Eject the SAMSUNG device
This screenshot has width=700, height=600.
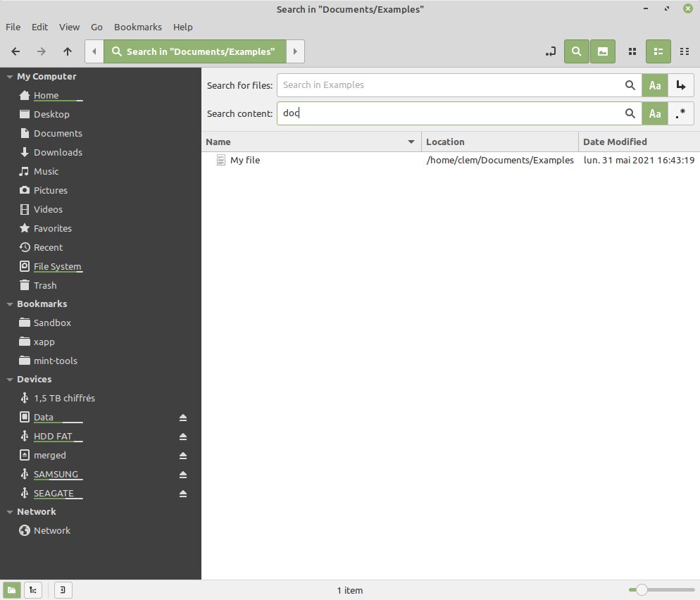[183, 475]
